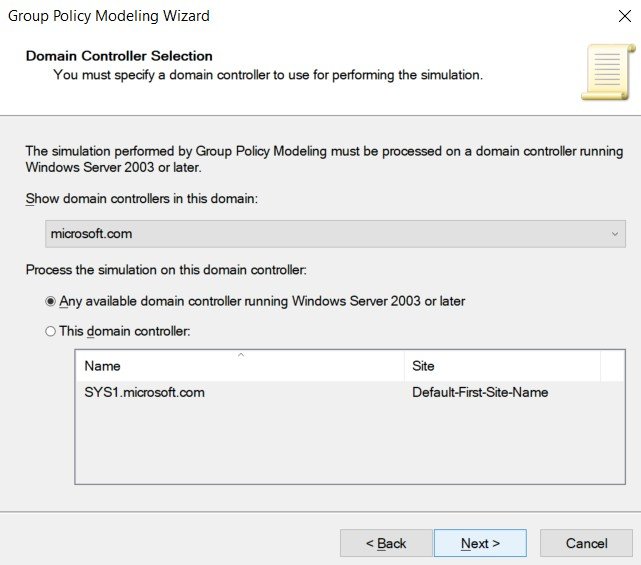Screen dimensions: 641x565
Task: Cancel the Group Policy Modeling Wizard
Action: tap(586, 543)
